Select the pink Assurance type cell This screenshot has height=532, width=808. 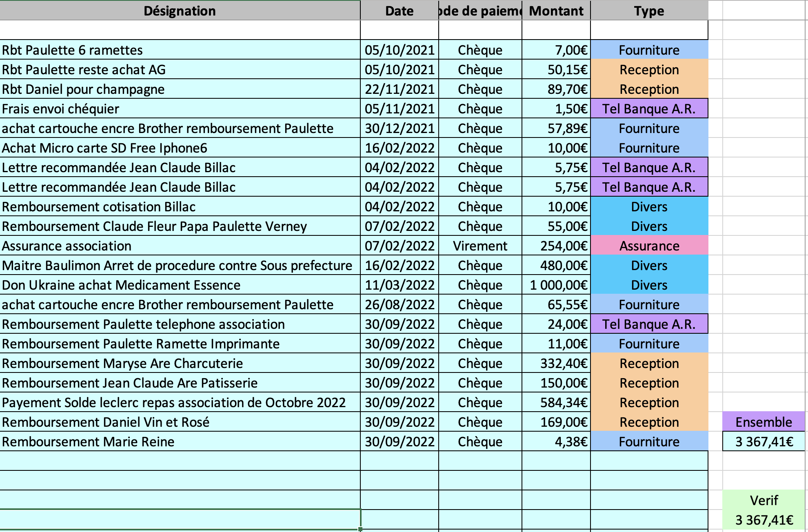click(649, 246)
